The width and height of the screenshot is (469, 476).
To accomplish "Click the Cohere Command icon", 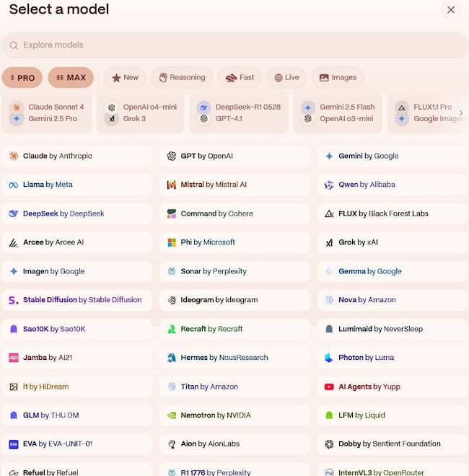I will (x=172, y=213).
